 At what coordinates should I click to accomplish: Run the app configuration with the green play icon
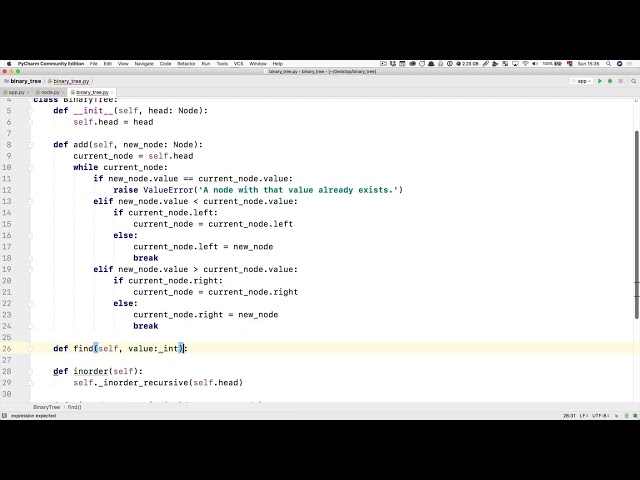tap(600, 81)
